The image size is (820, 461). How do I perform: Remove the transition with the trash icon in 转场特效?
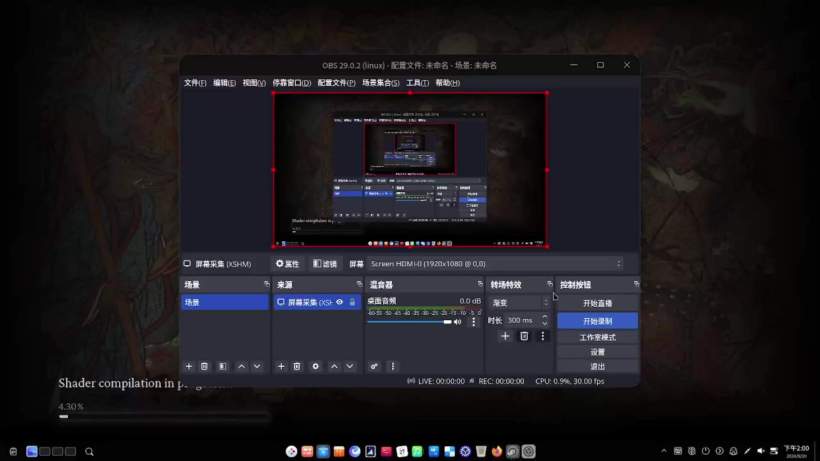(524, 336)
